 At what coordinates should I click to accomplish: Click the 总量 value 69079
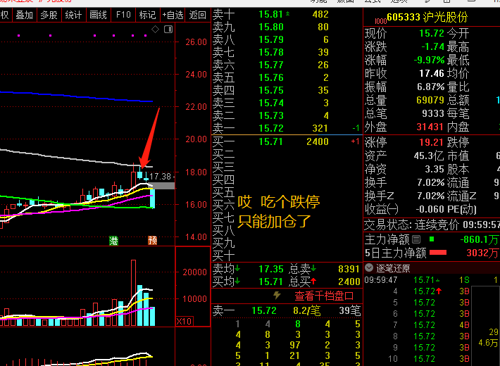430,100
